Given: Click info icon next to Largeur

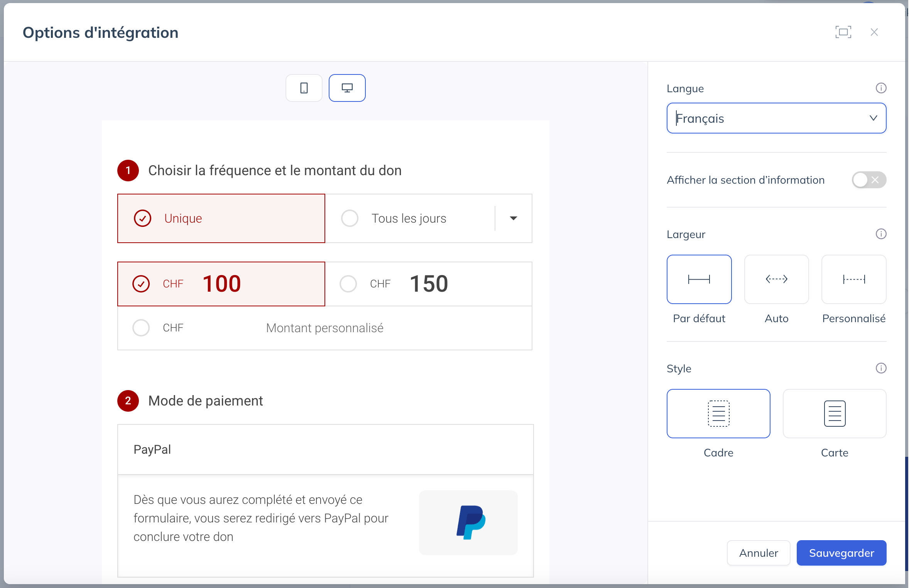Looking at the screenshot, I should pos(881,234).
